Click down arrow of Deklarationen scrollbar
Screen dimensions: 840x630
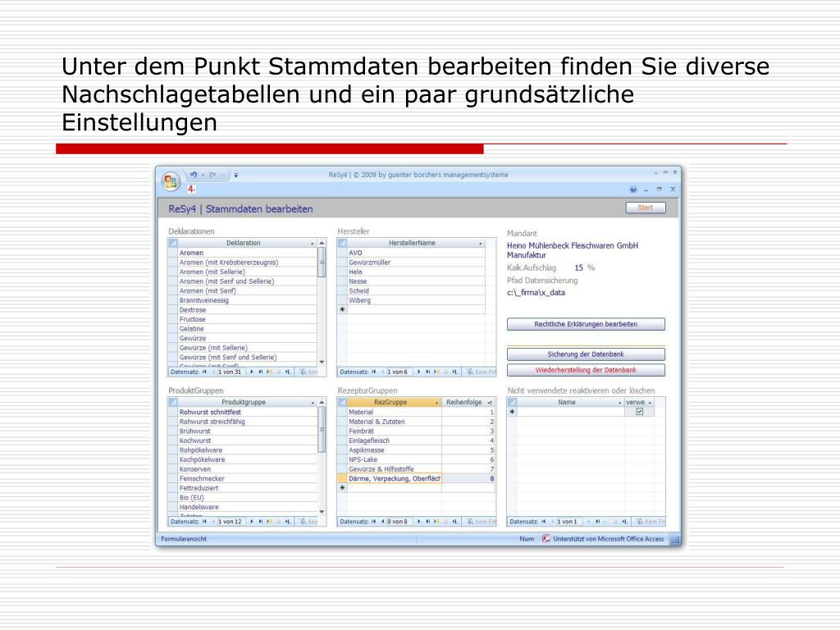(x=322, y=362)
